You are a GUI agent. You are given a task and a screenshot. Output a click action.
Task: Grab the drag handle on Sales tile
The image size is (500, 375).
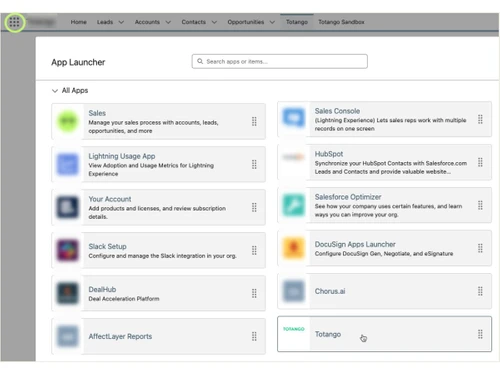pos(254,121)
